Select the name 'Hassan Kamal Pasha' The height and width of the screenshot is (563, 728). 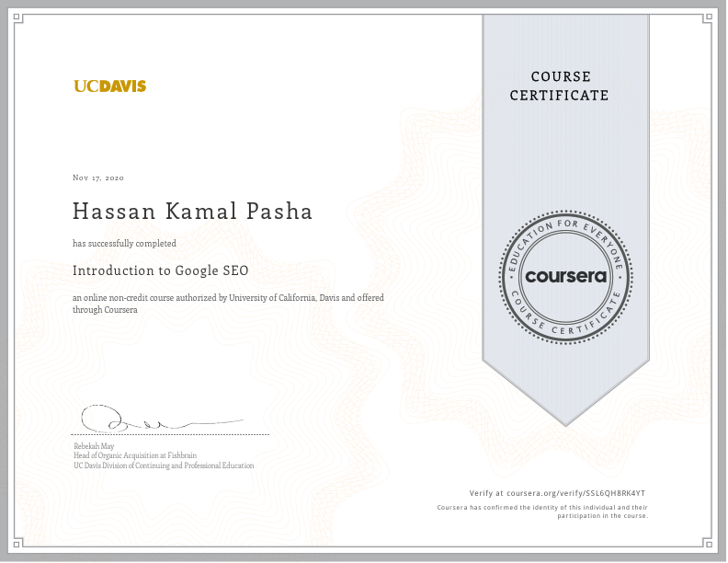tap(193, 212)
